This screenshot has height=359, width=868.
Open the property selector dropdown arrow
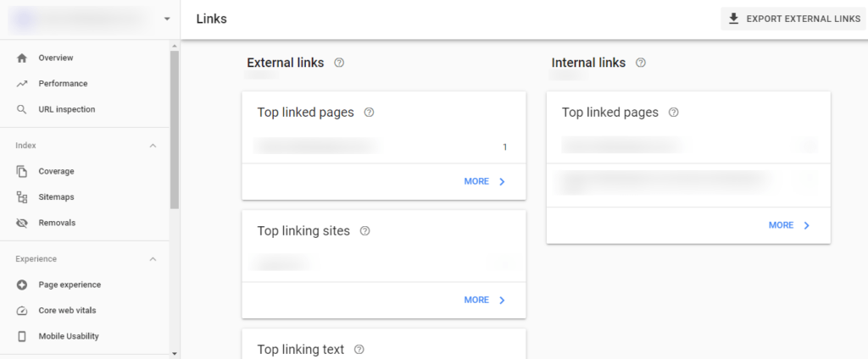[x=167, y=19]
